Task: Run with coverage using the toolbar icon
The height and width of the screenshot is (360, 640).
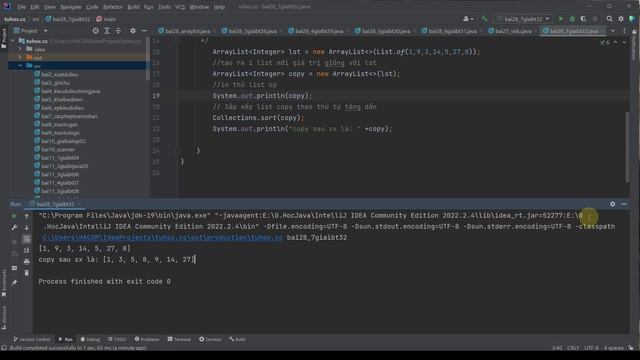Action: point(584,19)
